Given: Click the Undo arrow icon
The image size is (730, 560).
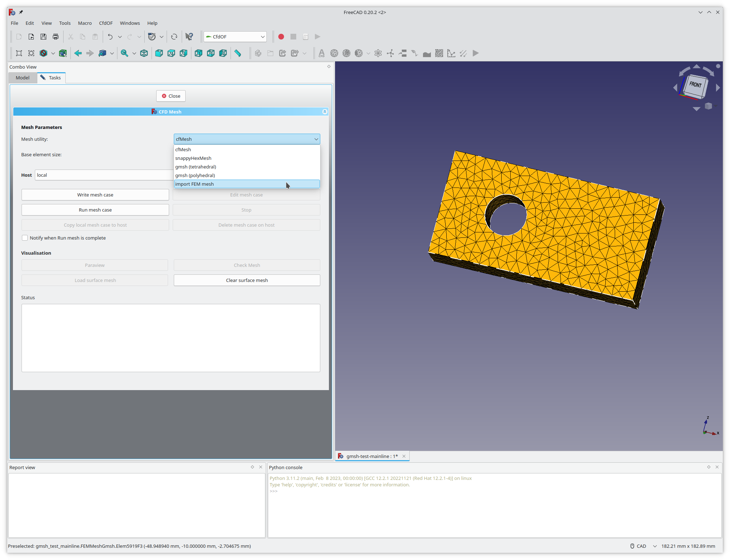Looking at the screenshot, I should point(110,36).
